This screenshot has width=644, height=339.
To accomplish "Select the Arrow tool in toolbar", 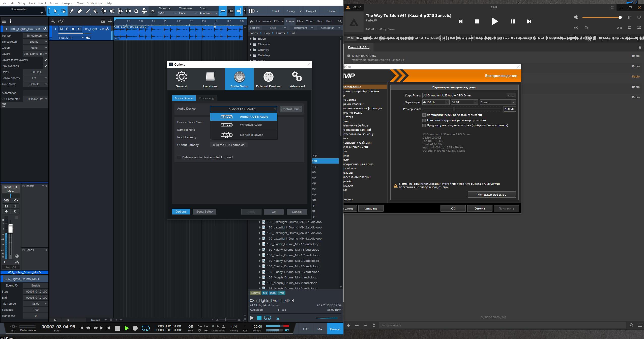I will pyautogui.click(x=55, y=11).
